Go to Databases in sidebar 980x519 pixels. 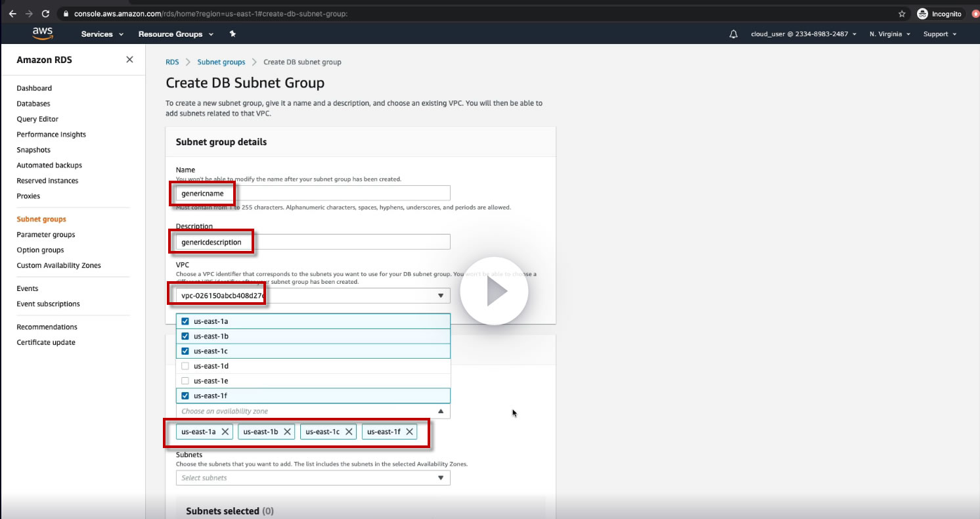pyautogui.click(x=33, y=104)
